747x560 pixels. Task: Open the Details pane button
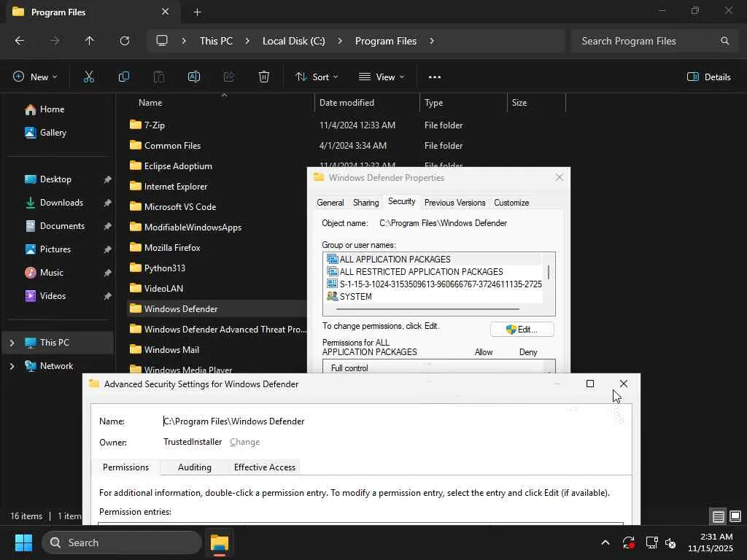tap(708, 77)
